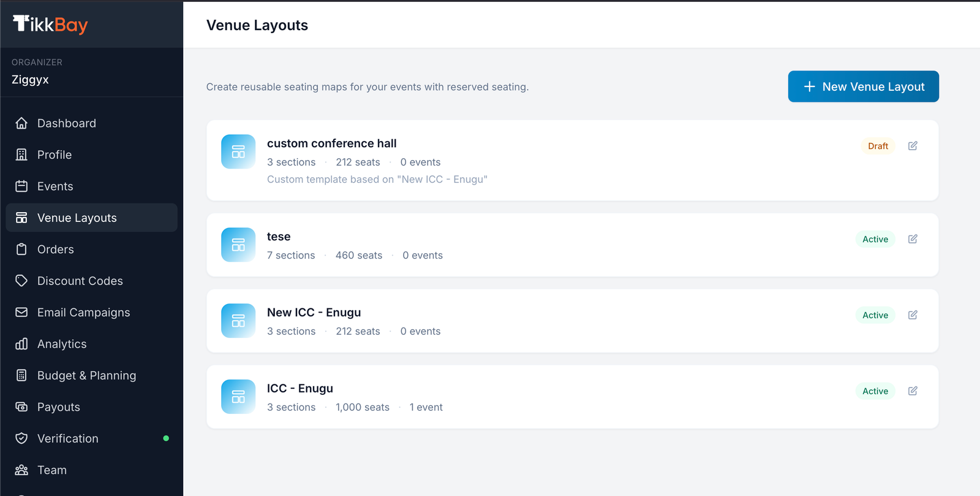980x496 pixels.
Task: Open the edit icon on tese layout
Action: coord(913,239)
